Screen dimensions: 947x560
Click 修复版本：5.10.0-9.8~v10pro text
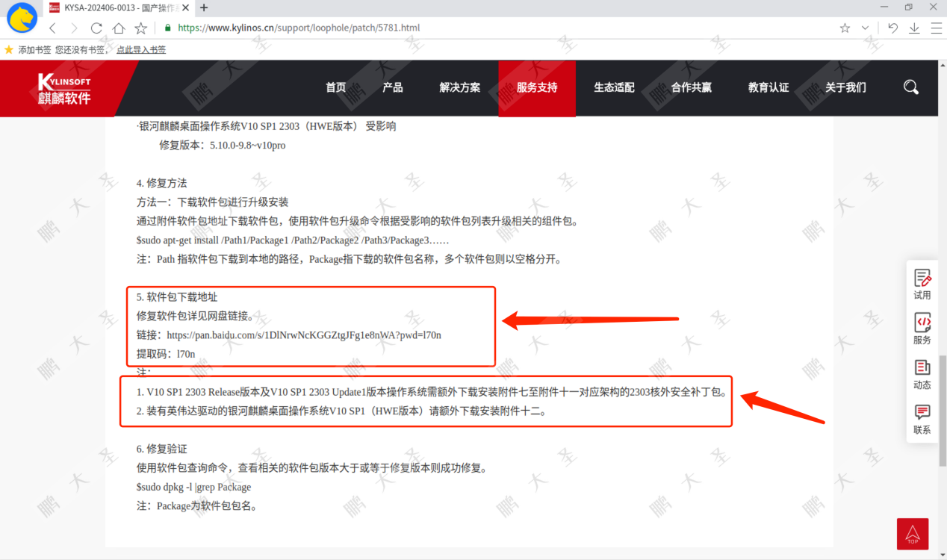click(223, 146)
